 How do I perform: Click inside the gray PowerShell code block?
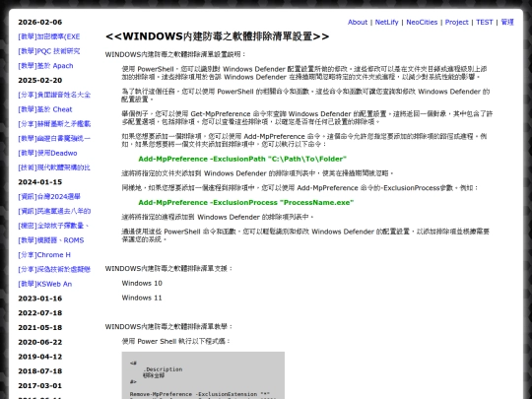[203, 375]
